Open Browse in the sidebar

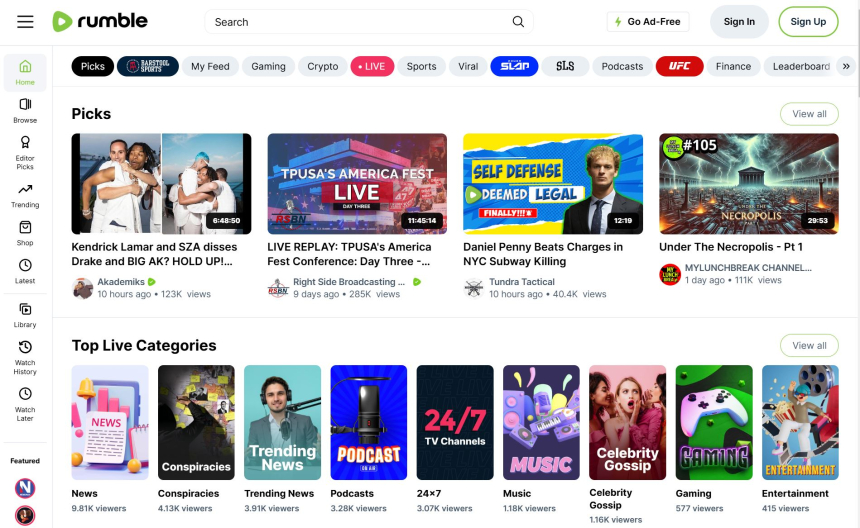[25, 111]
